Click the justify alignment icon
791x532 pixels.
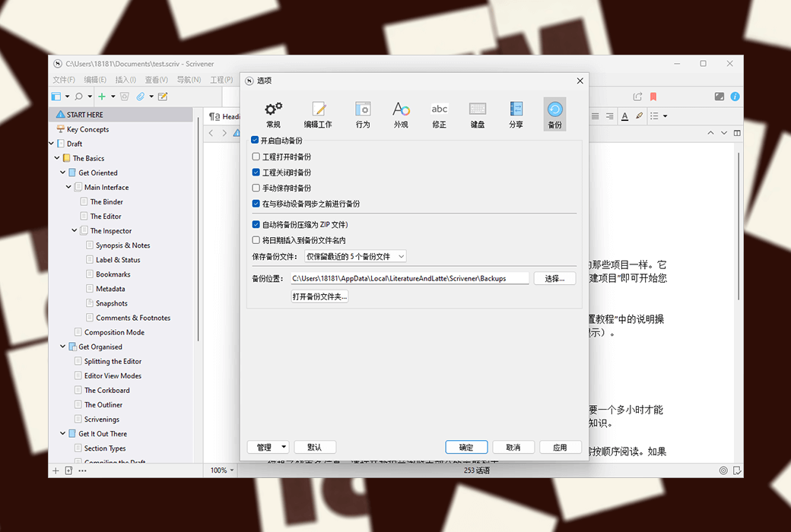[596, 116]
